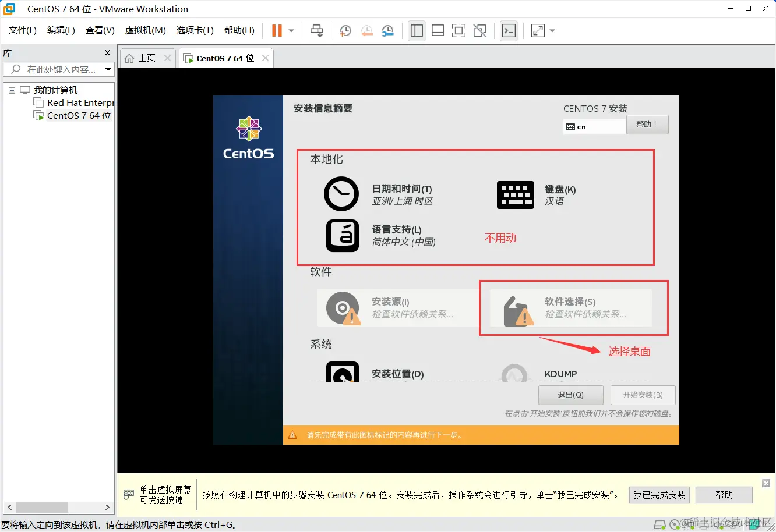Open the 帮助(H) menu
Image resolution: width=776 pixels, height=532 pixels.
point(239,30)
